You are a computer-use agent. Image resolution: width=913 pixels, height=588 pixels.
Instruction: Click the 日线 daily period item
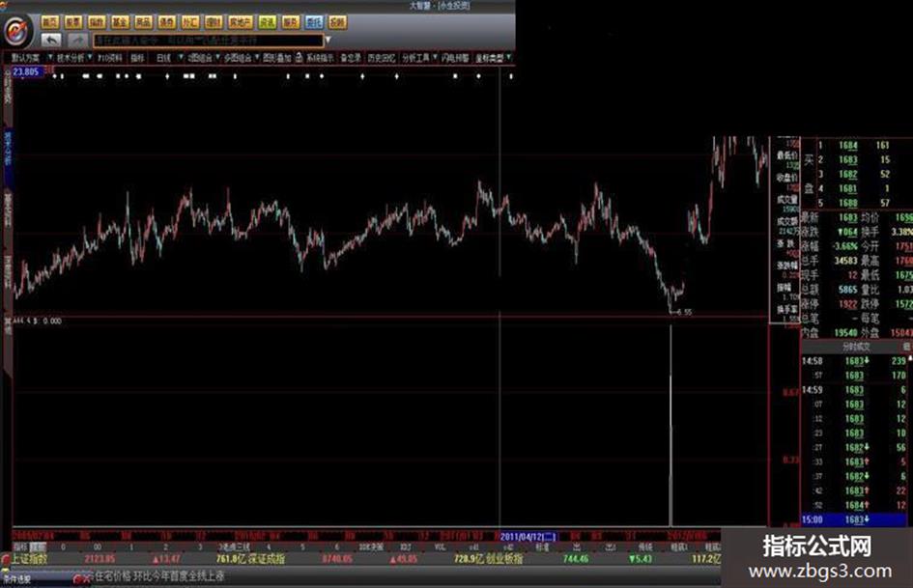(x=163, y=58)
